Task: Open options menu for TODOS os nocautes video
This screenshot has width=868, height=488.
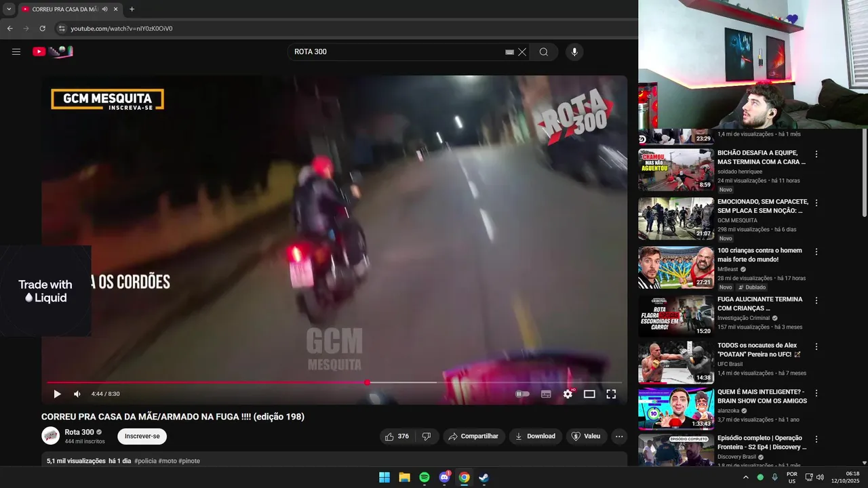Action: [816, 347]
